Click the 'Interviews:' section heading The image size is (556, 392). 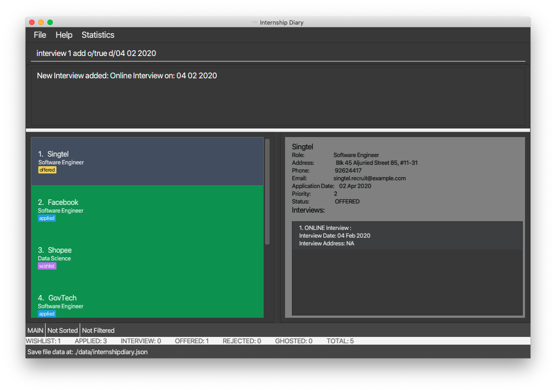[x=308, y=210]
